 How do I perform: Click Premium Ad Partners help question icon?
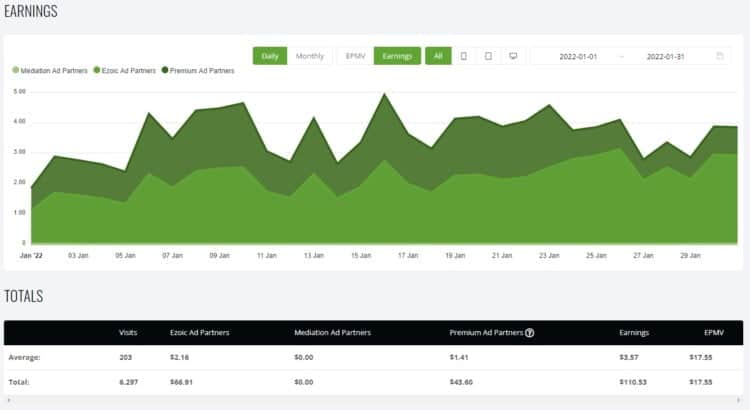[529, 332]
